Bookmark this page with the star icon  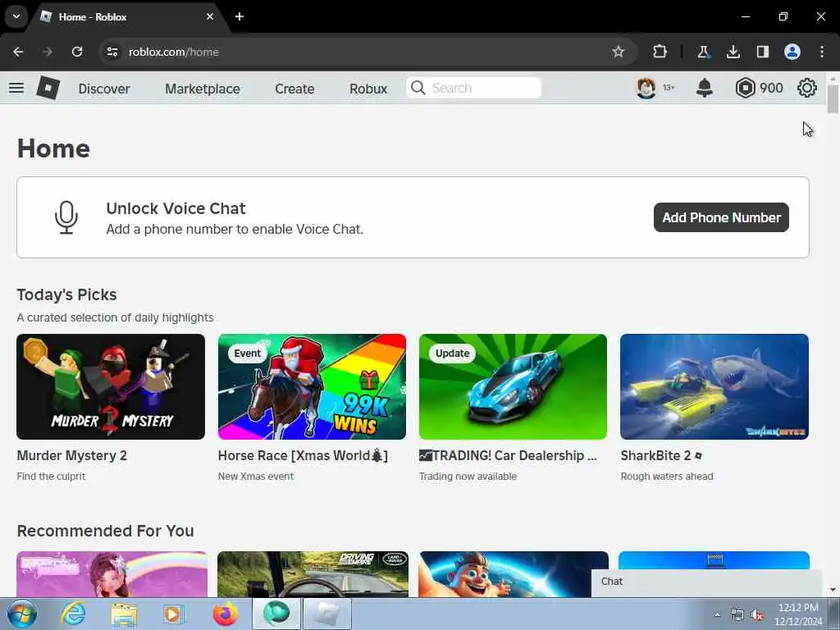pos(619,52)
